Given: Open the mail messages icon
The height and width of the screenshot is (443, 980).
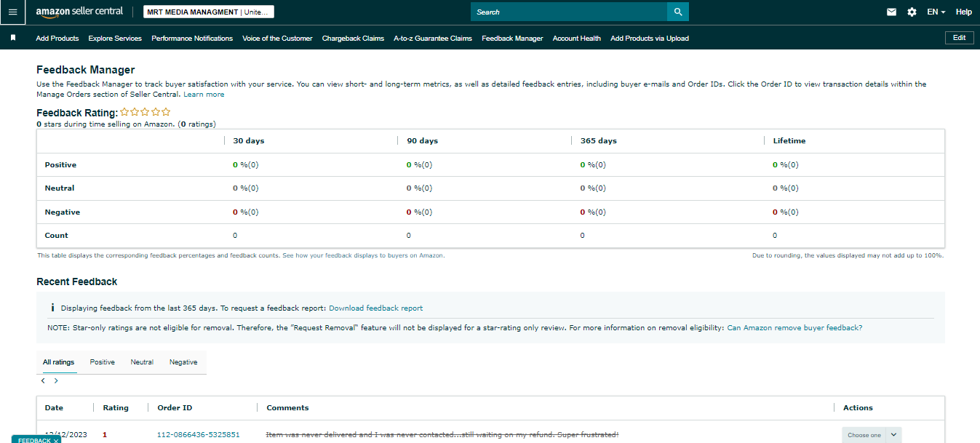Looking at the screenshot, I should click(x=891, y=12).
